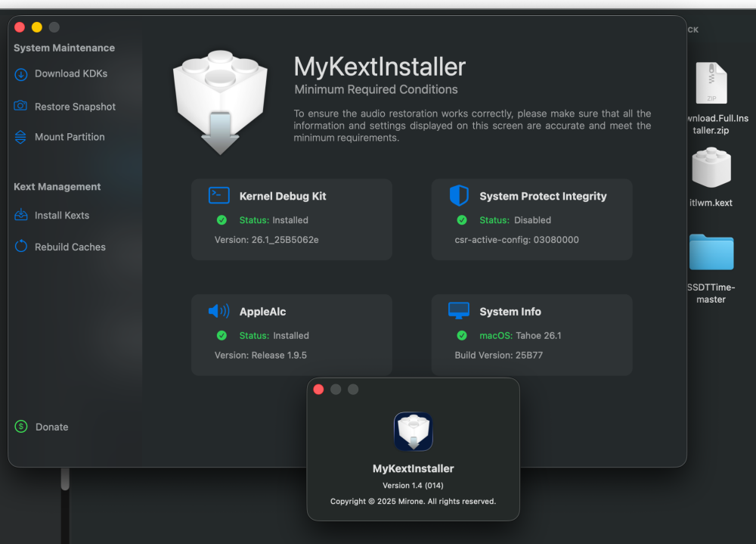The height and width of the screenshot is (544, 756).
Task: Select the SSDTTime-master folder on desktop
Action: click(711, 252)
